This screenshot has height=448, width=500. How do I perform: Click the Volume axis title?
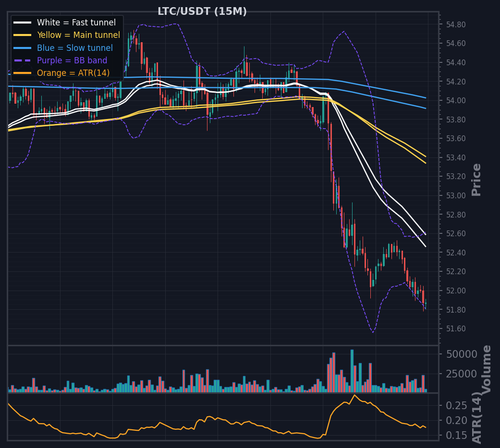(x=486, y=369)
